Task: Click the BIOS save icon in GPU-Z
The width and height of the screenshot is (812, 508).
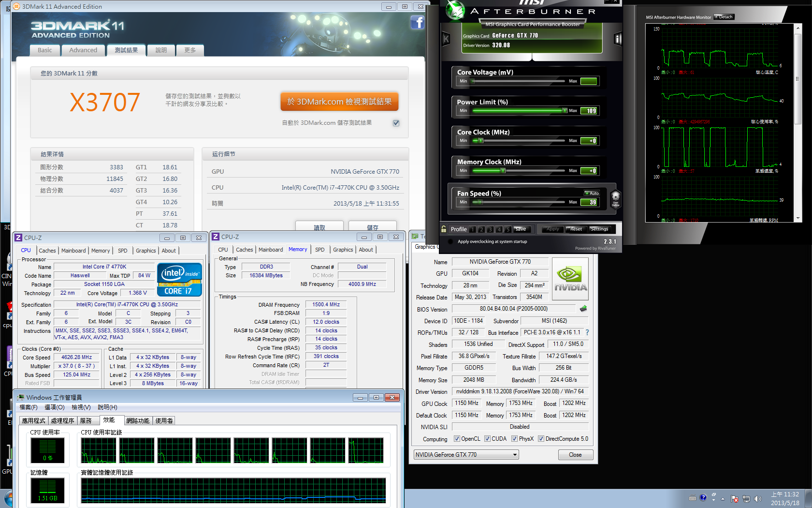Action: (583, 309)
